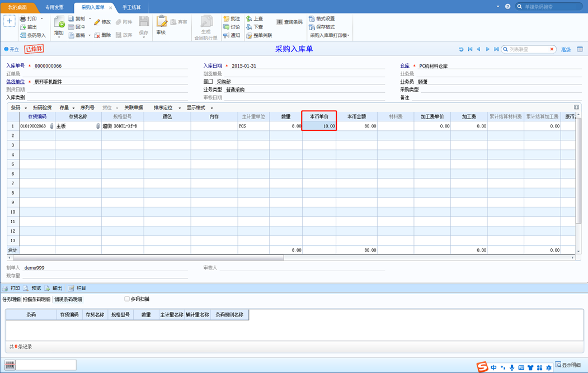Click the 复制 copy icon
The height and width of the screenshot is (373, 588).
[71, 18]
